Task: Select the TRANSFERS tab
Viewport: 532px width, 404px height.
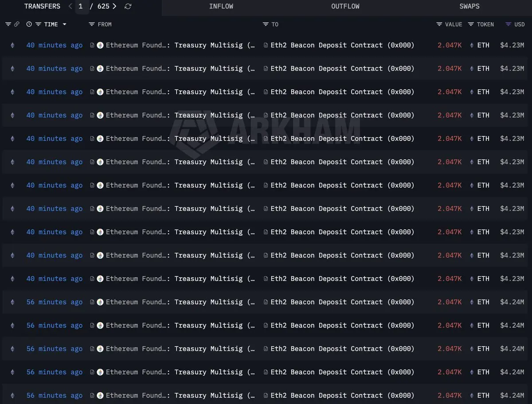Action: tap(42, 6)
